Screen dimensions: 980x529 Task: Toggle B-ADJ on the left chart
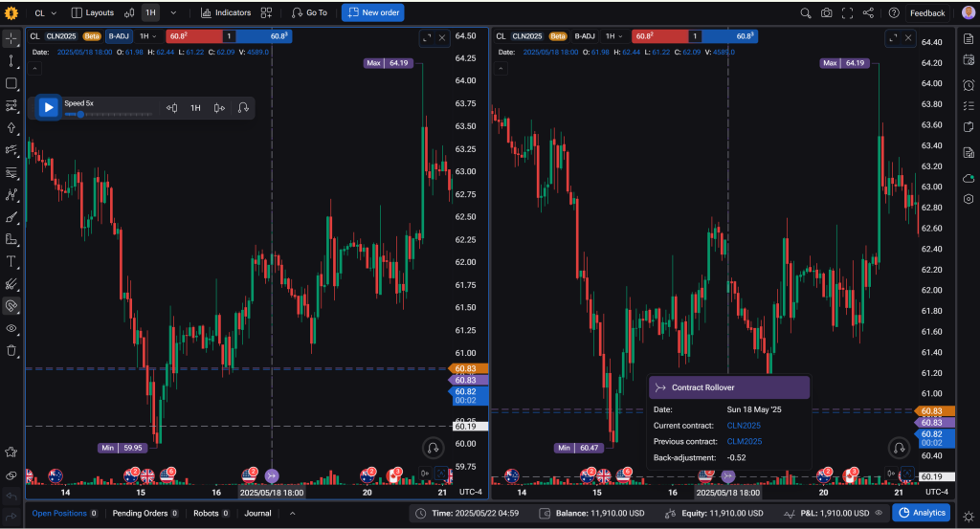pos(119,36)
